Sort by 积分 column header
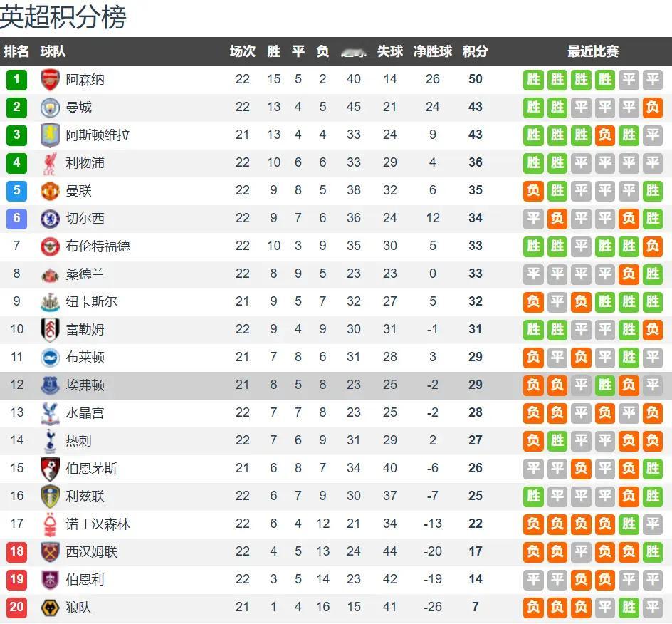Viewport: 672px width, 624px height. click(x=475, y=51)
